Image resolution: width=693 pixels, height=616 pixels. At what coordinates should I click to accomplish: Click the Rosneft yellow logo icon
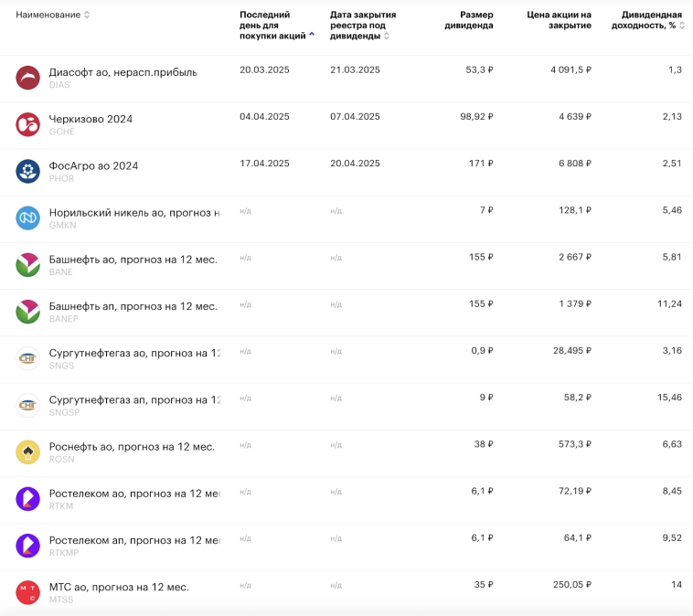[x=27, y=452]
